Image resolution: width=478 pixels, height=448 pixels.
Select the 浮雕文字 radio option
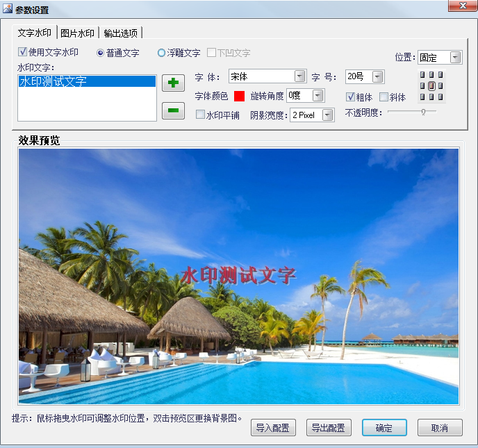click(x=162, y=53)
